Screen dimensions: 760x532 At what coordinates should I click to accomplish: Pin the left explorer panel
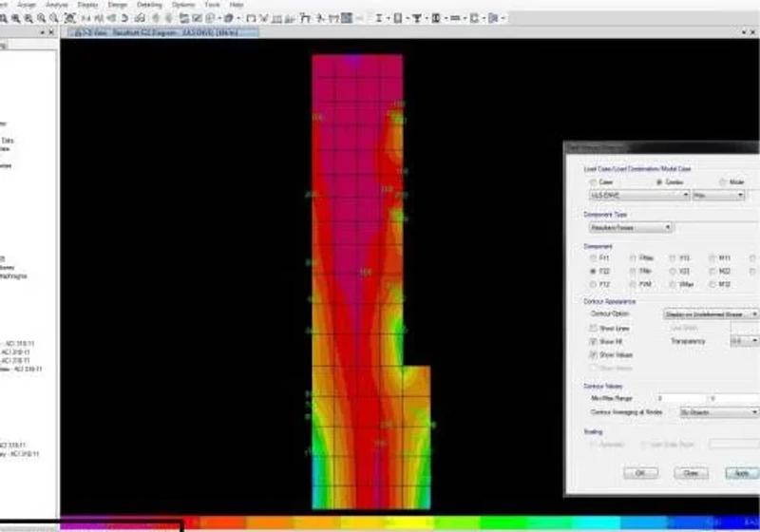(x=42, y=32)
